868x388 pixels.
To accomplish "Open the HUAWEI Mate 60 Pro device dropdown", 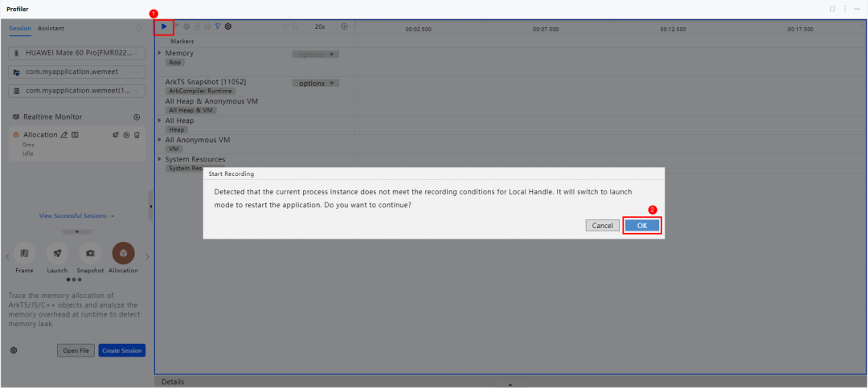I will click(x=77, y=54).
